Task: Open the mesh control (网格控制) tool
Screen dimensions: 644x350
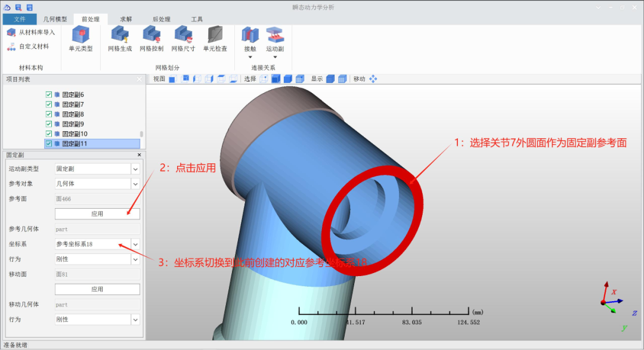Action: (151, 35)
